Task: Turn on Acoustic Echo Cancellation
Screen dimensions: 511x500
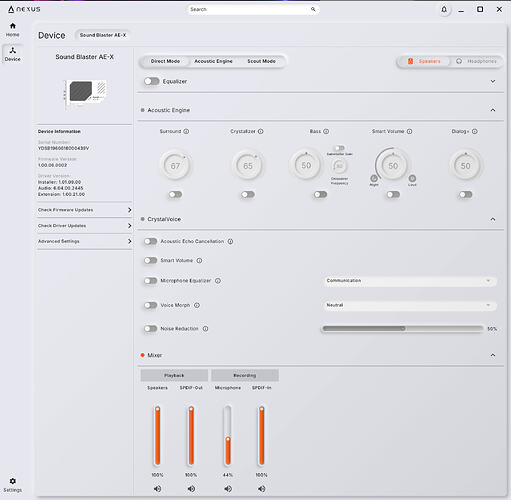Action: pyautogui.click(x=150, y=241)
